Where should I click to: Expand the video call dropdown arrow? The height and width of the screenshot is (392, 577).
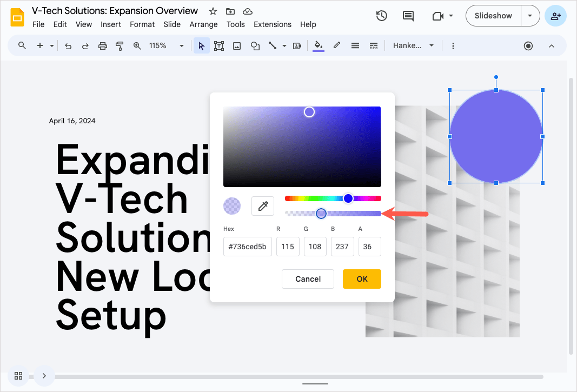tap(451, 16)
